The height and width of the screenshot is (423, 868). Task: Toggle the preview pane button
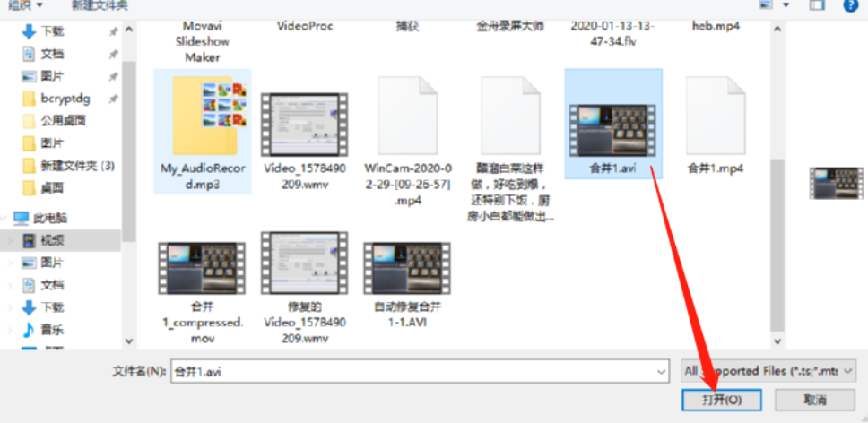(817, 5)
